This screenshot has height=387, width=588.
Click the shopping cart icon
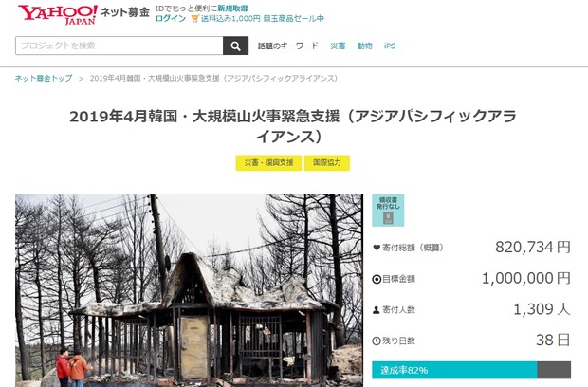195,18
